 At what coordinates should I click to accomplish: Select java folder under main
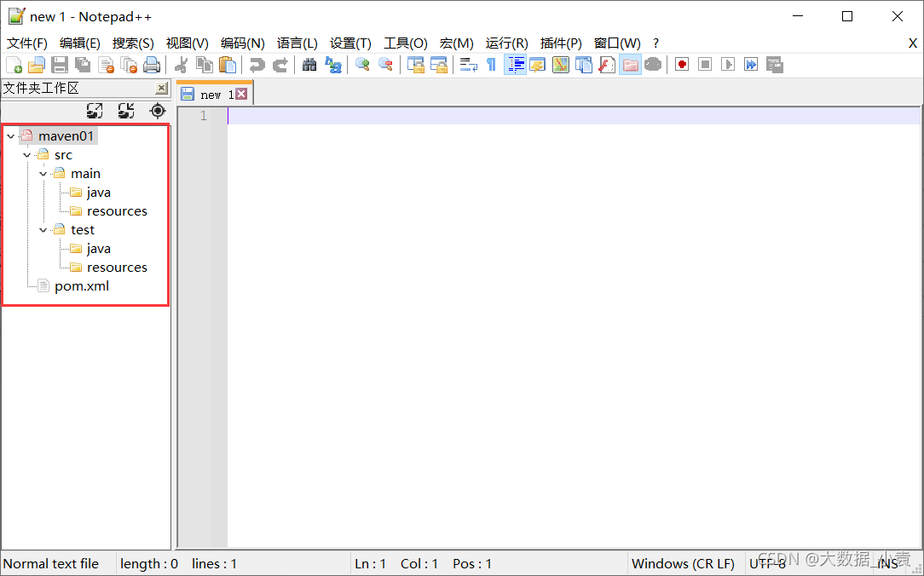pos(98,193)
